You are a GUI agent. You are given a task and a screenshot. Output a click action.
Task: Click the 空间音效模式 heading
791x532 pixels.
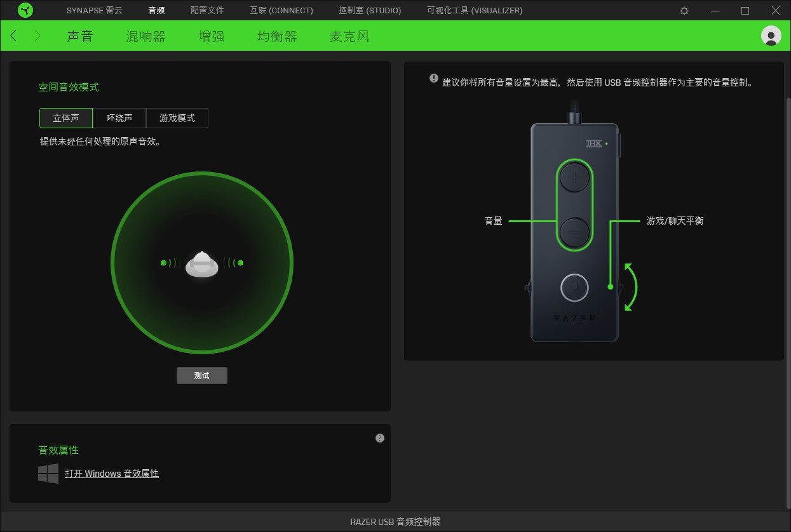69,87
